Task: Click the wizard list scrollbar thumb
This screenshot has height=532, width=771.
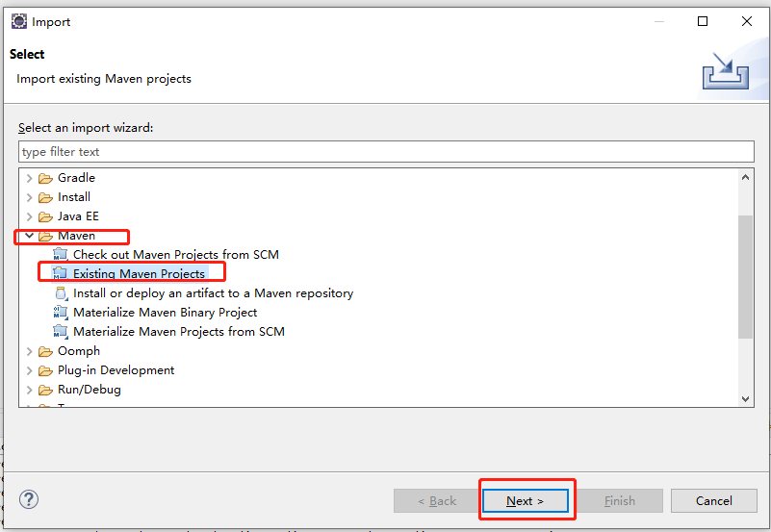Action: point(745,276)
